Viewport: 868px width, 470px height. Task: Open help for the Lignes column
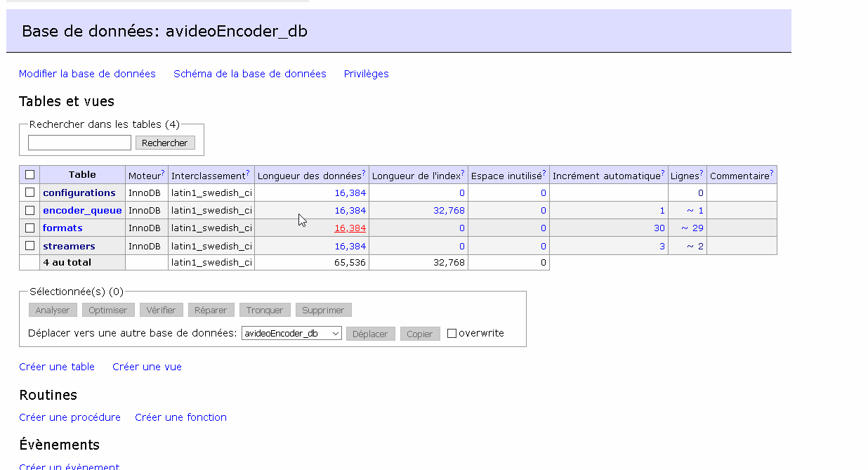pos(700,171)
